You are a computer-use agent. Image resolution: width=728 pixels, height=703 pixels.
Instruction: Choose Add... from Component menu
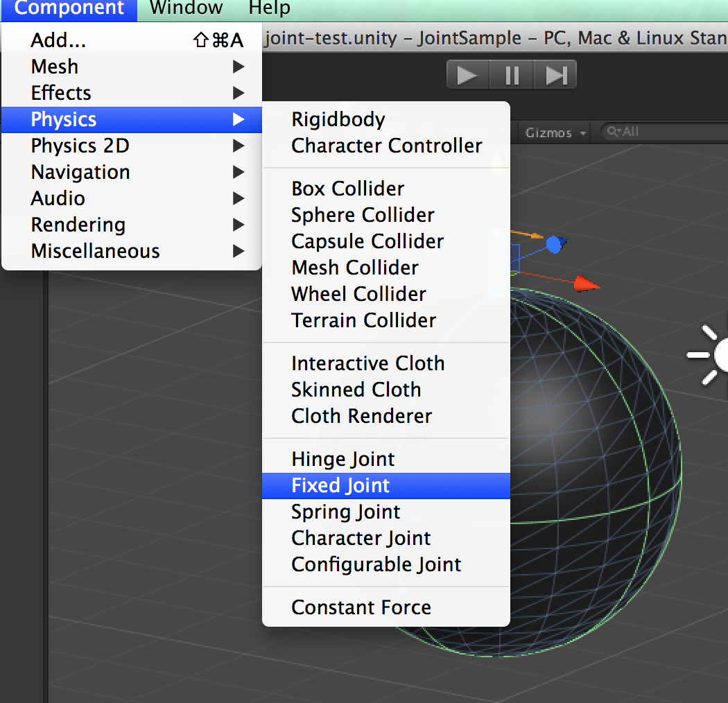(132, 40)
